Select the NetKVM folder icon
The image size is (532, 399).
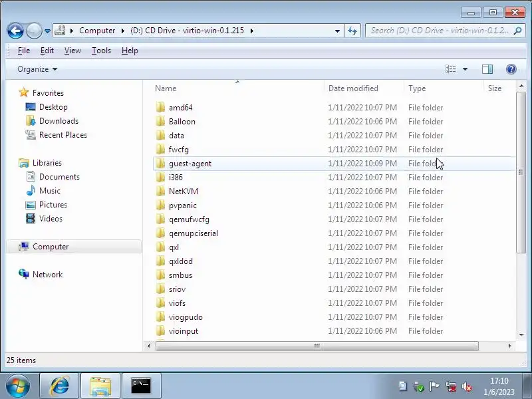[160, 192]
